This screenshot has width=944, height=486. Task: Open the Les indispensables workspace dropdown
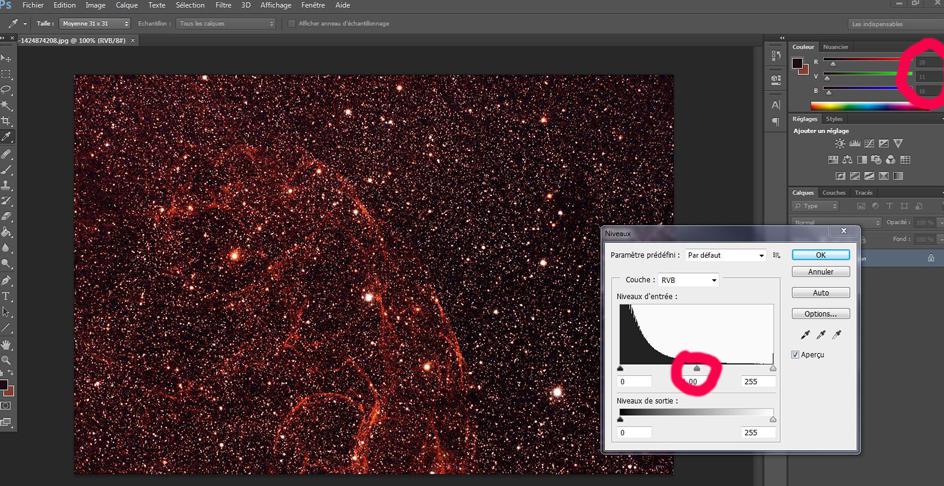click(896, 24)
